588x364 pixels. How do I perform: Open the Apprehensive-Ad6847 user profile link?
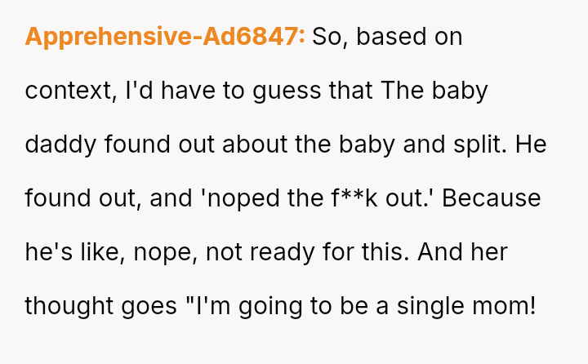tap(165, 38)
